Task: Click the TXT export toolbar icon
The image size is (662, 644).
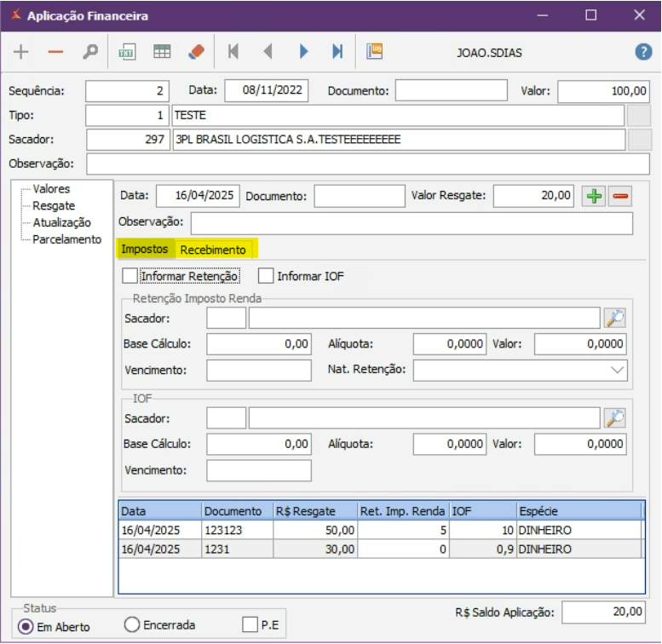Action: [x=127, y=53]
